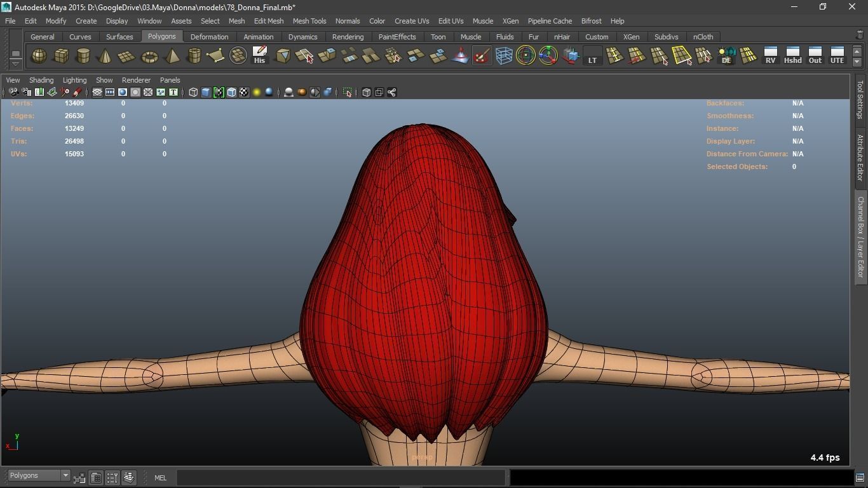The height and width of the screenshot is (488, 868).
Task: Click the shelf trash icon
Action: pyautogui.click(x=860, y=36)
